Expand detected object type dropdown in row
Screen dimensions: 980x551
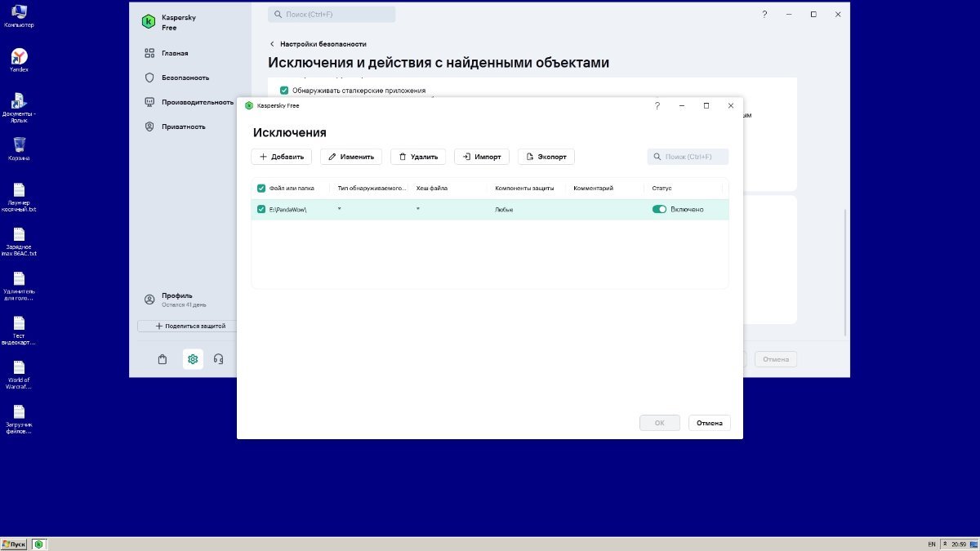(x=340, y=209)
